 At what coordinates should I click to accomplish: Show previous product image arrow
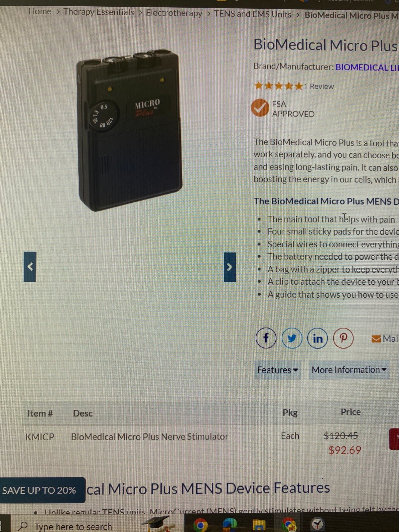30,267
